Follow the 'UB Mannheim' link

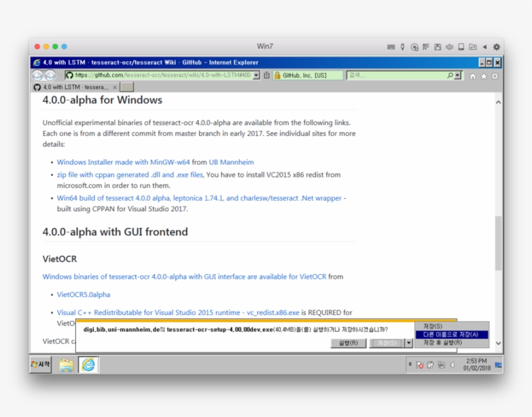(232, 162)
